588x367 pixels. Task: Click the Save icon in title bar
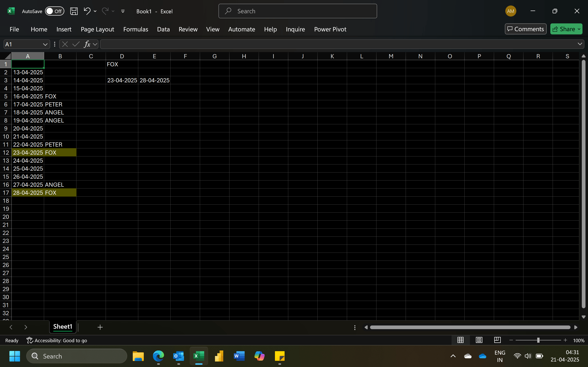click(74, 11)
